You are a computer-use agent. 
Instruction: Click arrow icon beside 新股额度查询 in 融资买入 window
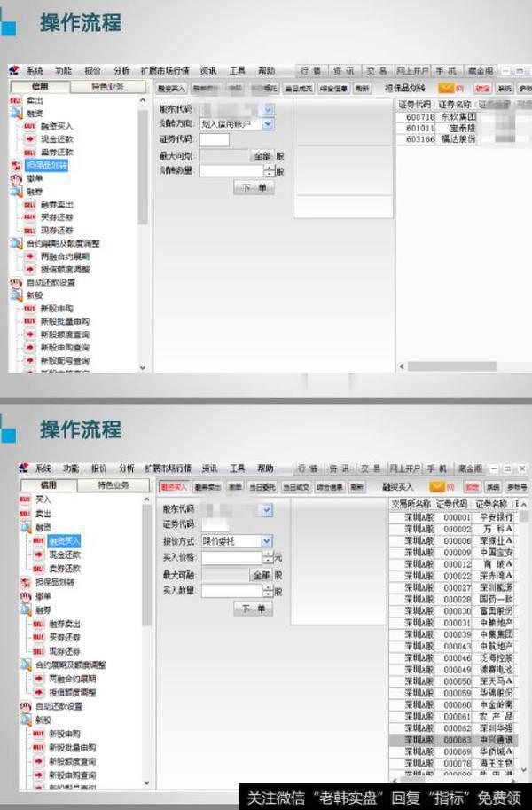(x=38, y=761)
